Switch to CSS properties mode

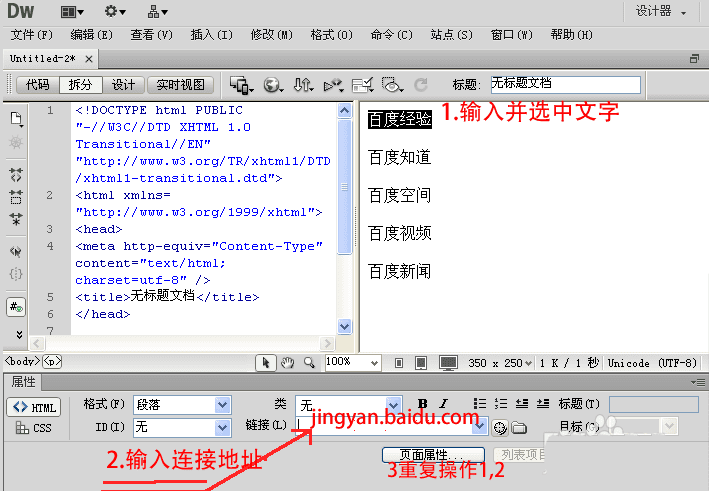34,428
